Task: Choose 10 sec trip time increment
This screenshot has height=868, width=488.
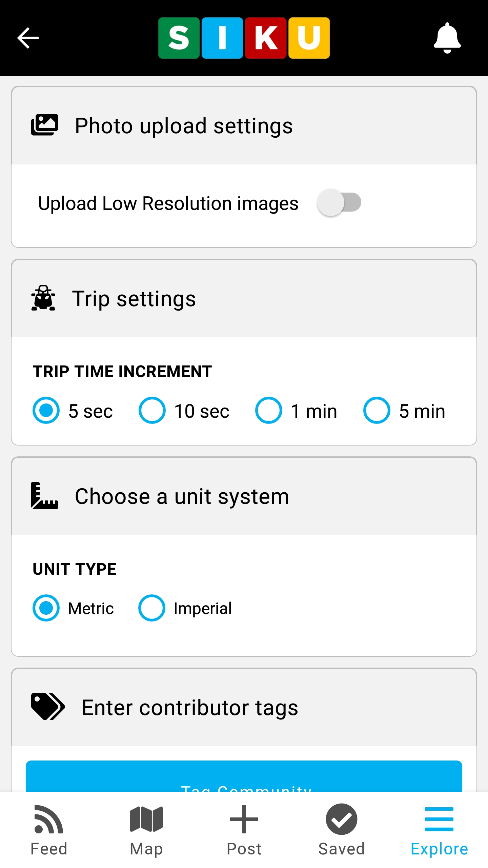Action: pyautogui.click(x=152, y=410)
